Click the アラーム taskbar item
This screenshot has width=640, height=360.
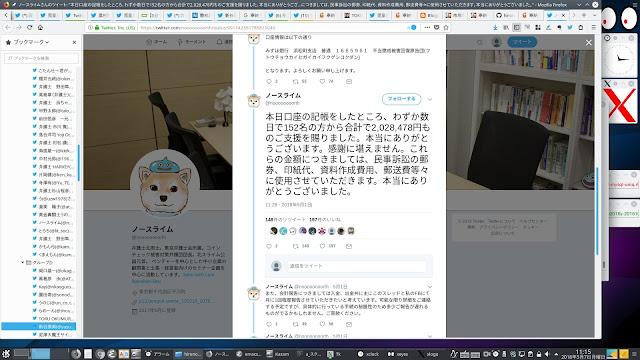(158, 354)
